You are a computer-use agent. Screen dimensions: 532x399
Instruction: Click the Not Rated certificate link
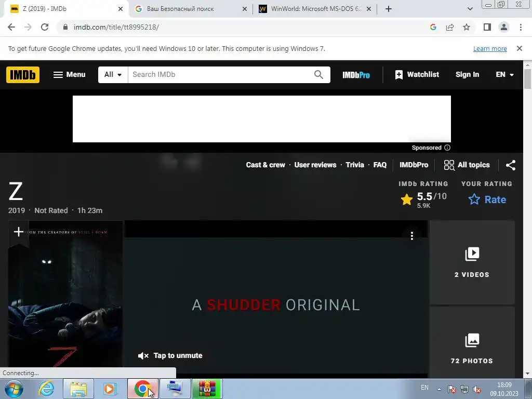pos(51,211)
